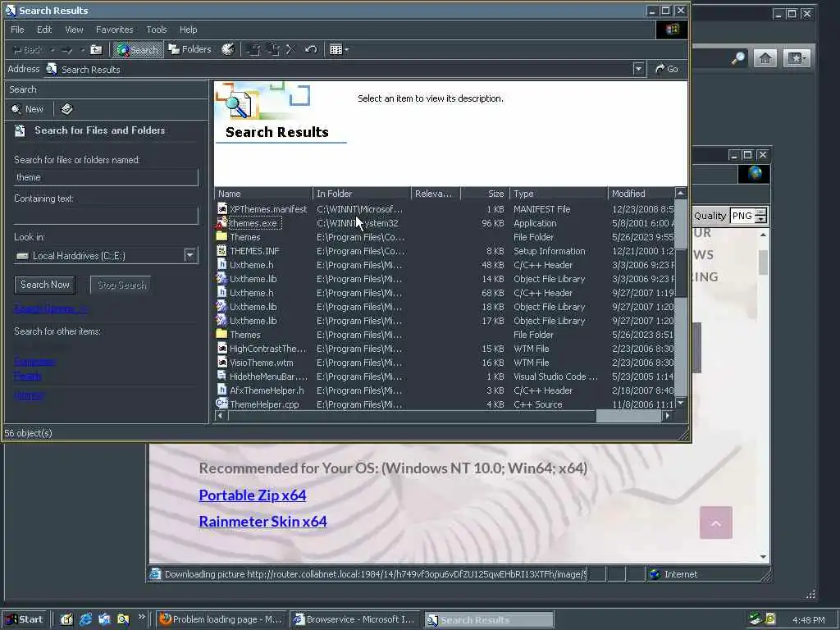Toggle the Search pane toolbar button

(137, 50)
